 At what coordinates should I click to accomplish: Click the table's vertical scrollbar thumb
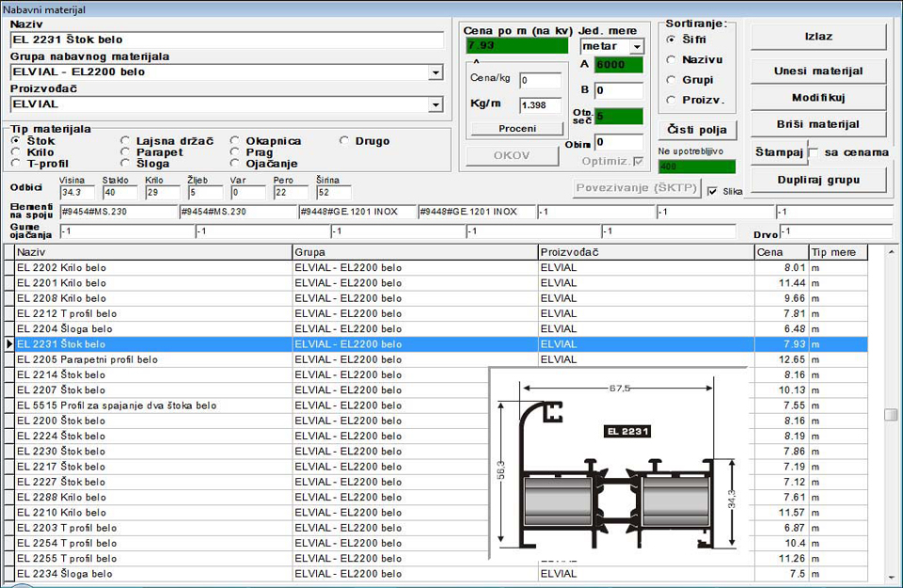[891, 415]
